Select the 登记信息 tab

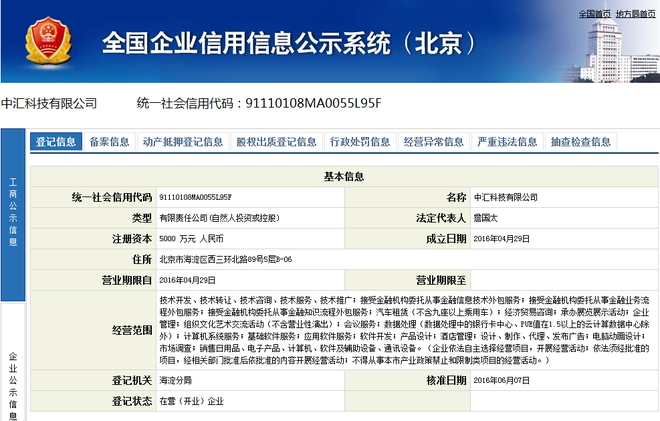56,141
